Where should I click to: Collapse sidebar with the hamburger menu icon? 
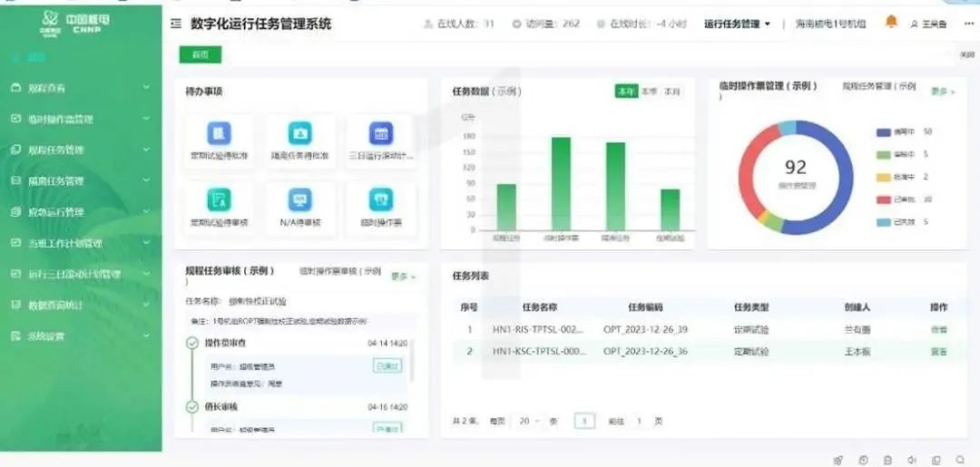[x=176, y=24]
